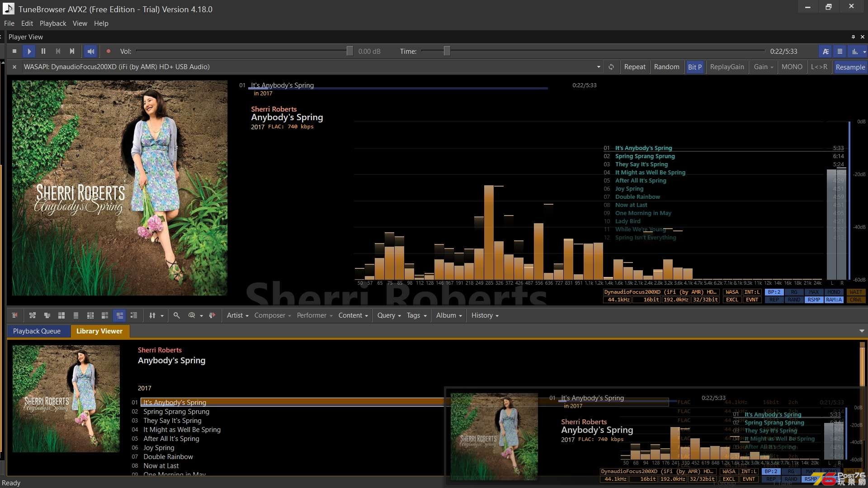Select 'It Might as Well Be Spring' in library
This screenshot has width=868, height=488.
[182, 430]
